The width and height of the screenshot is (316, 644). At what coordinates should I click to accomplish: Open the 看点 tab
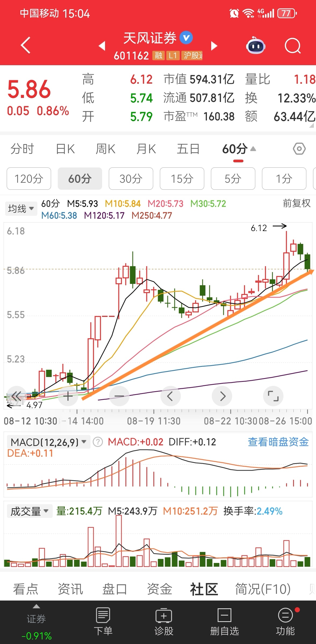[26, 589]
